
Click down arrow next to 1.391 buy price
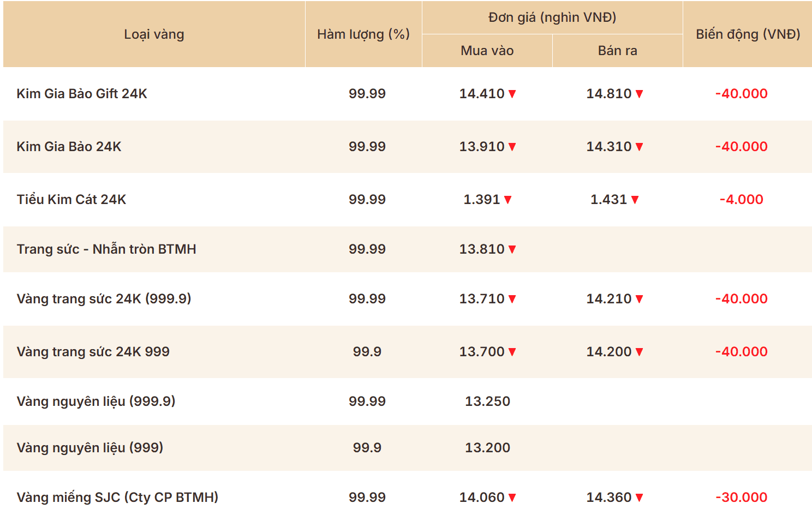(x=507, y=200)
